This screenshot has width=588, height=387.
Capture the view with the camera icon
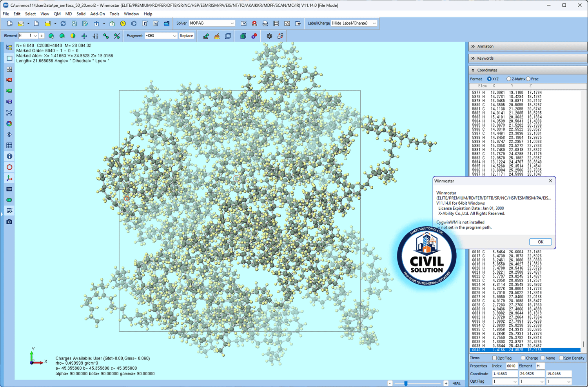(9, 222)
